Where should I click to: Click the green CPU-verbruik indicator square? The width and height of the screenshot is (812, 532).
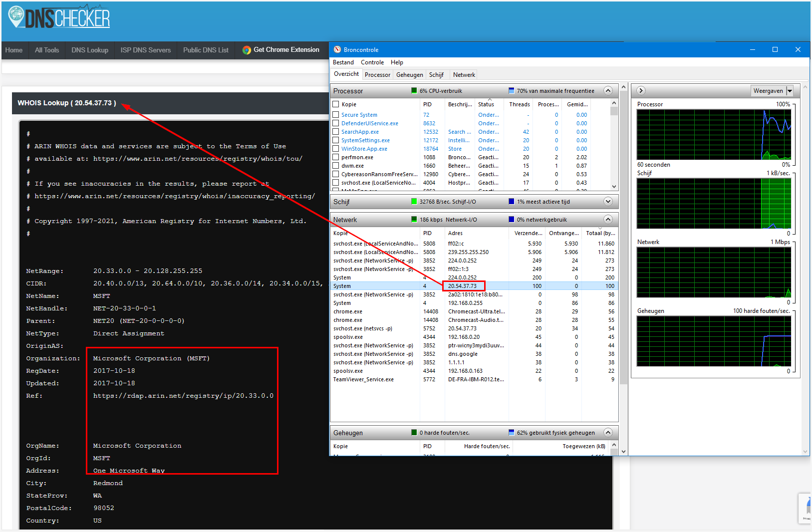(x=414, y=91)
